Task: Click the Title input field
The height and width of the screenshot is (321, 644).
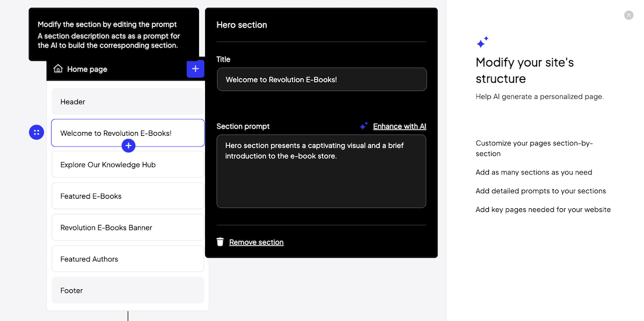Action: tap(321, 79)
